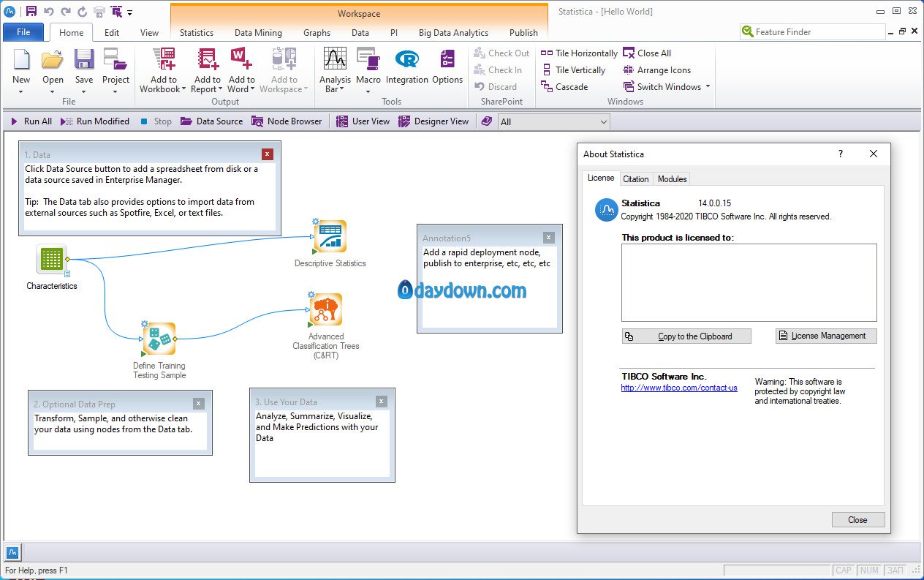Open the All filter combo box
Image resolution: width=924 pixels, height=580 pixels.
pos(554,121)
